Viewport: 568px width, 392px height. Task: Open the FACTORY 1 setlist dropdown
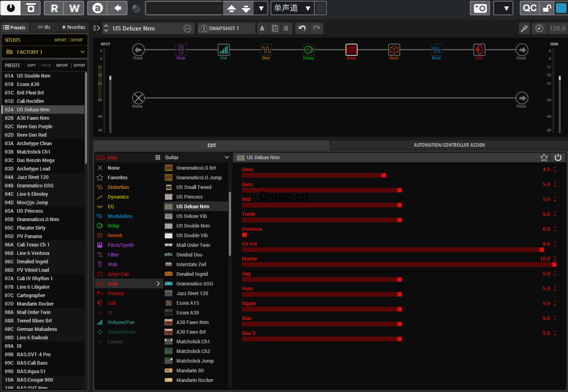[x=45, y=52]
